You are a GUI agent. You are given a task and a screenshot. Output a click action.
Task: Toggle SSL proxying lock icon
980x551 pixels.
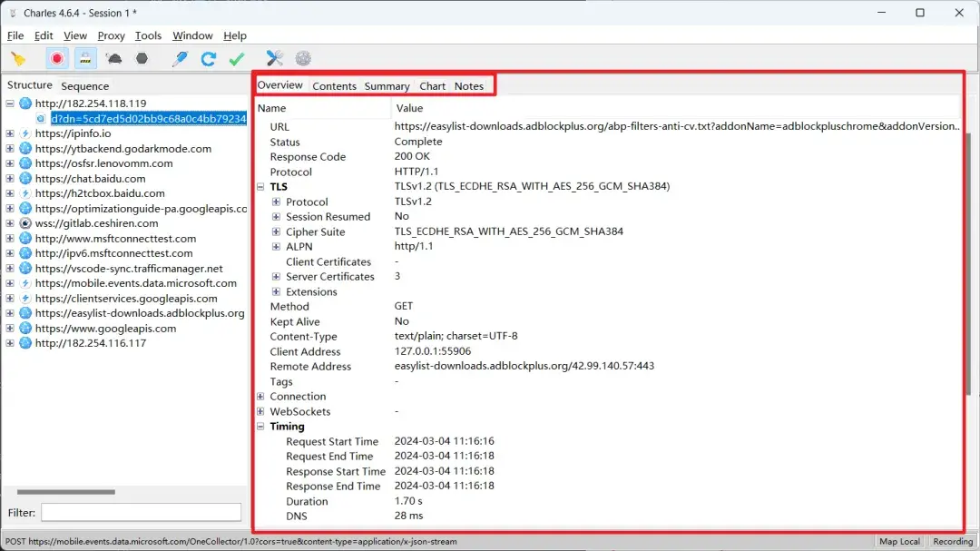tap(85, 59)
